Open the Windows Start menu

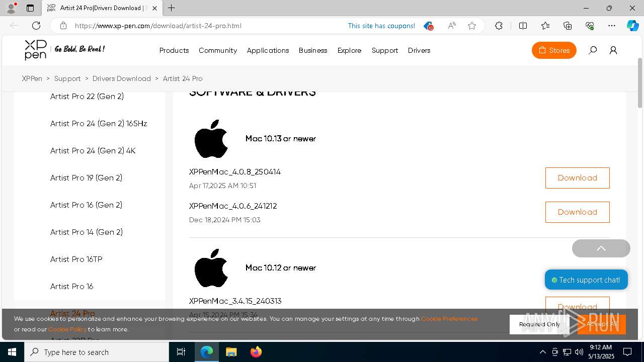(12, 352)
